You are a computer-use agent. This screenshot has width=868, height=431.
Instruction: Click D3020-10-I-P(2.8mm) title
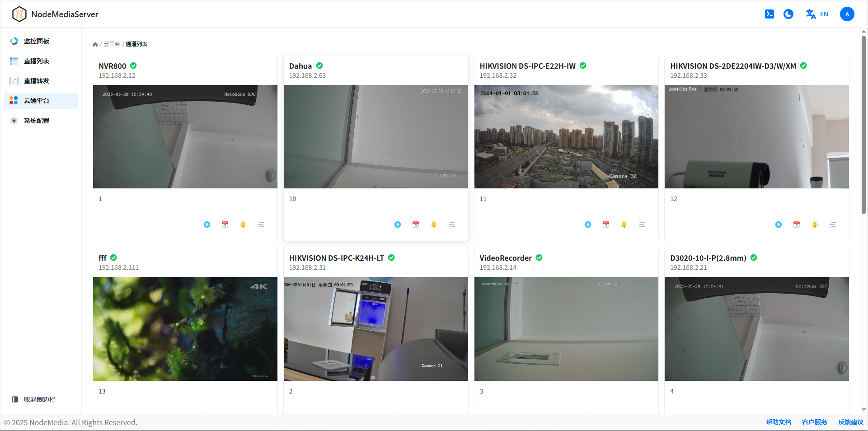(708, 258)
